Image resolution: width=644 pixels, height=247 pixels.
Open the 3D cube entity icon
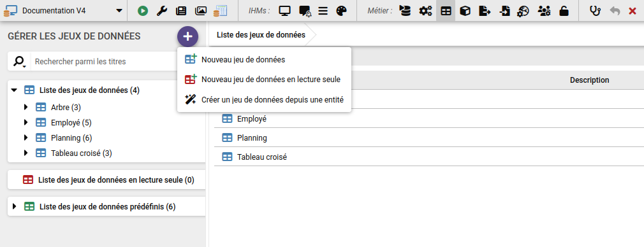(465, 11)
